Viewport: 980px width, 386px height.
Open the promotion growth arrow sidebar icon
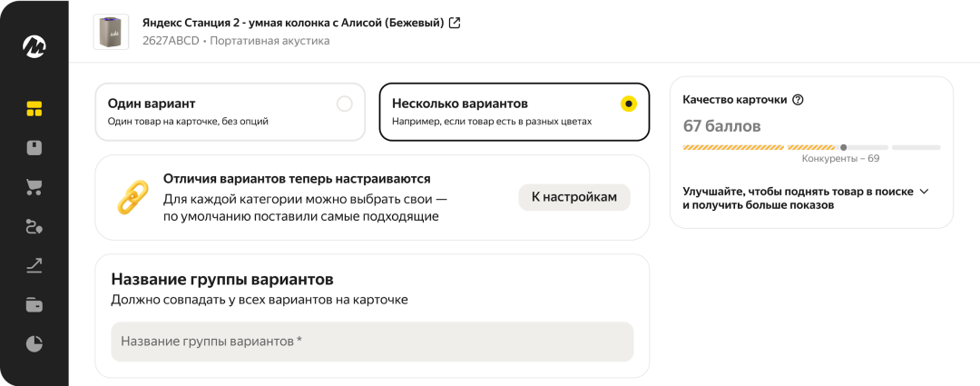pos(34,265)
